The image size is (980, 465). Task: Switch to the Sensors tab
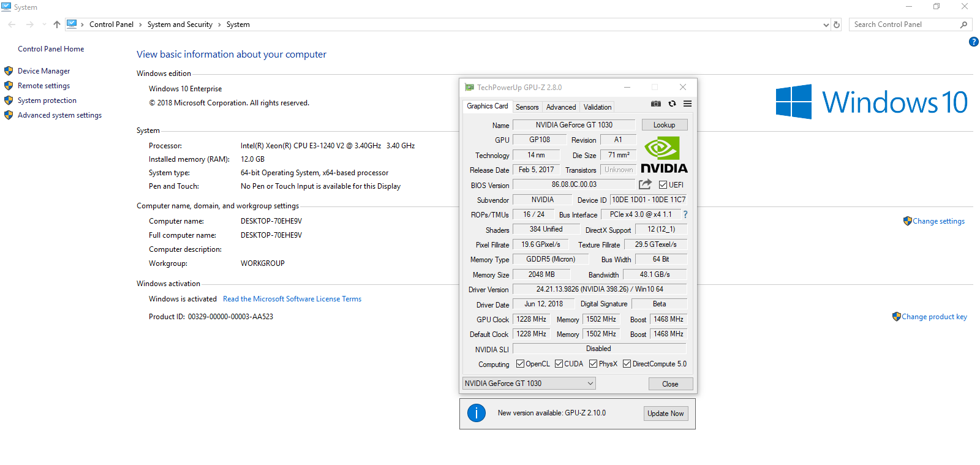pyautogui.click(x=527, y=107)
